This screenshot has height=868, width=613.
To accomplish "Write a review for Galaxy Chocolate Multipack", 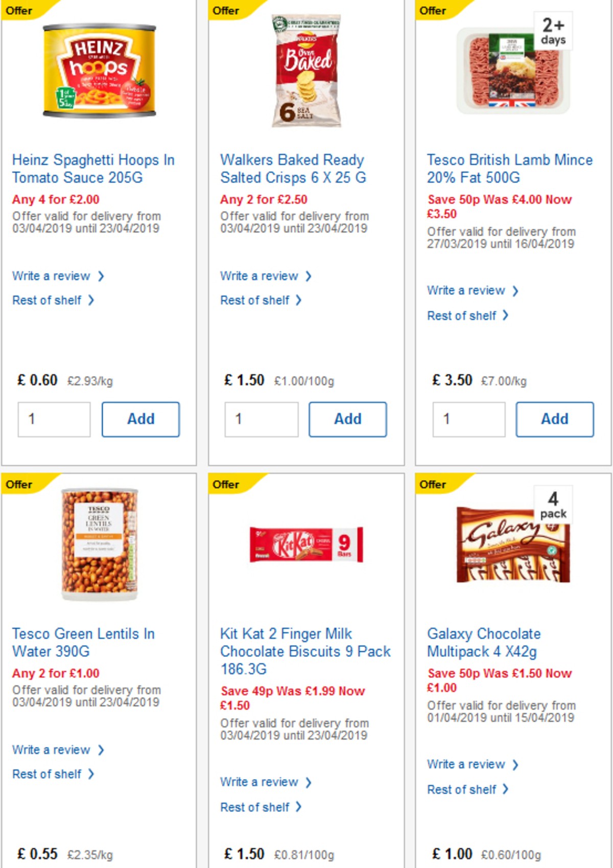I will point(466,764).
